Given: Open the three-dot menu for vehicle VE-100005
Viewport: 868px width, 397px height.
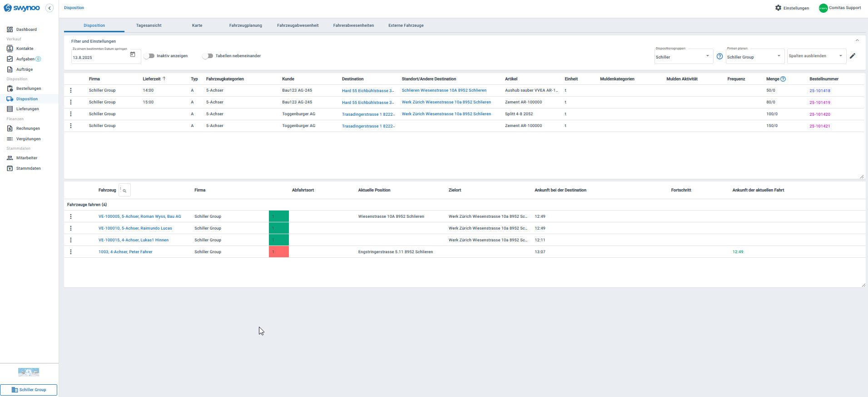Looking at the screenshot, I should click(x=71, y=216).
